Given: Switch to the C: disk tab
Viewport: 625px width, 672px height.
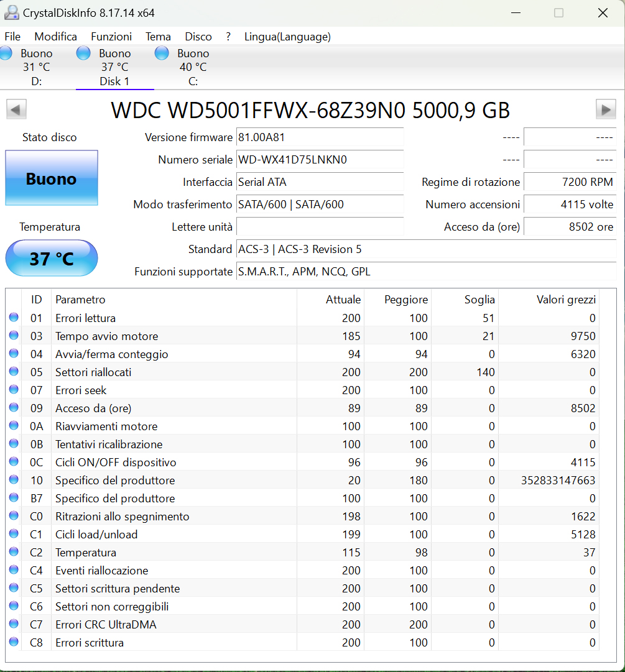Looking at the screenshot, I should (193, 67).
